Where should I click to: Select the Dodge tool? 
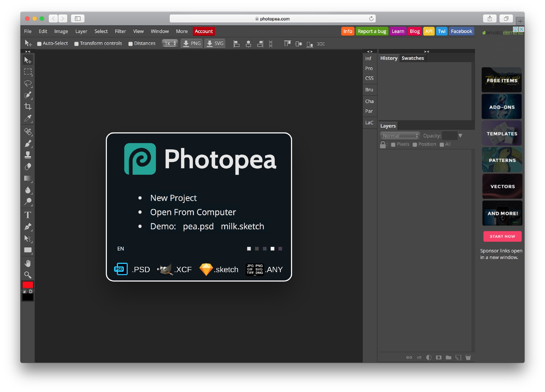28,202
